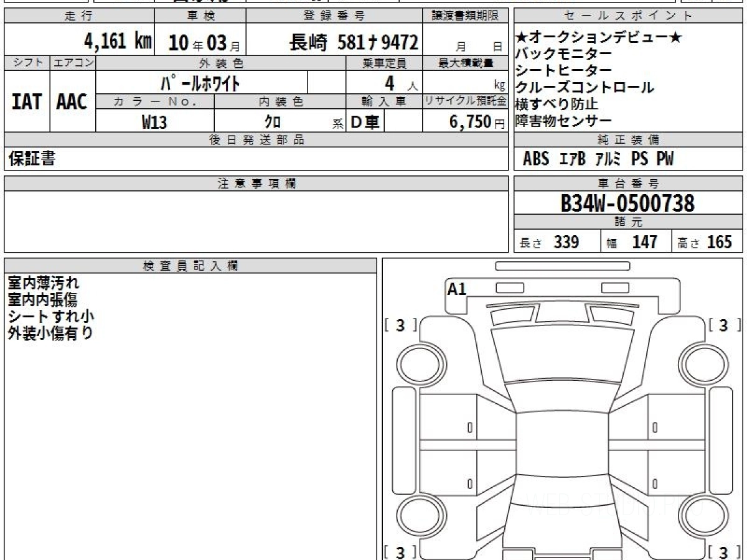Click the chassis number B34W-0500738
Screen dimensions: 747x560
(627, 203)
